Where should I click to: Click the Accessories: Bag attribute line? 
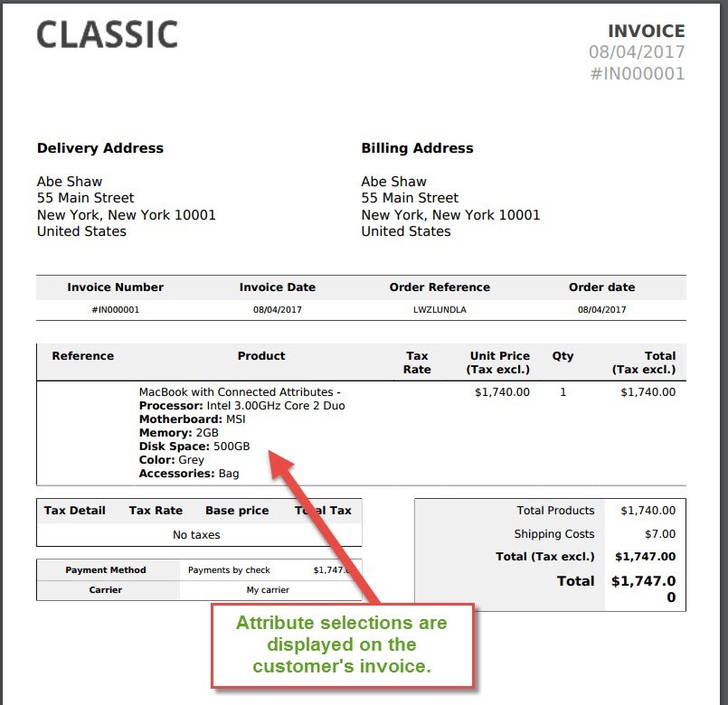click(189, 474)
